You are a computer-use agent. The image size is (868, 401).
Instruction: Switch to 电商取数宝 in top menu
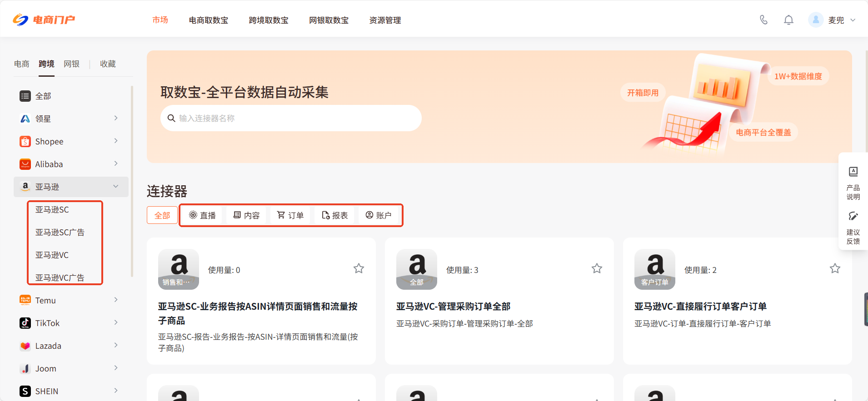(x=209, y=20)
